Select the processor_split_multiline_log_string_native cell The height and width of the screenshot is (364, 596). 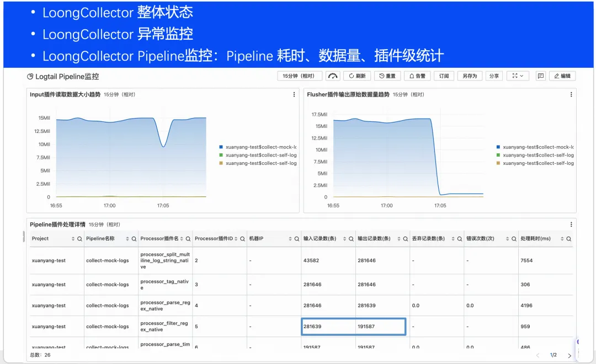(165, 261)
